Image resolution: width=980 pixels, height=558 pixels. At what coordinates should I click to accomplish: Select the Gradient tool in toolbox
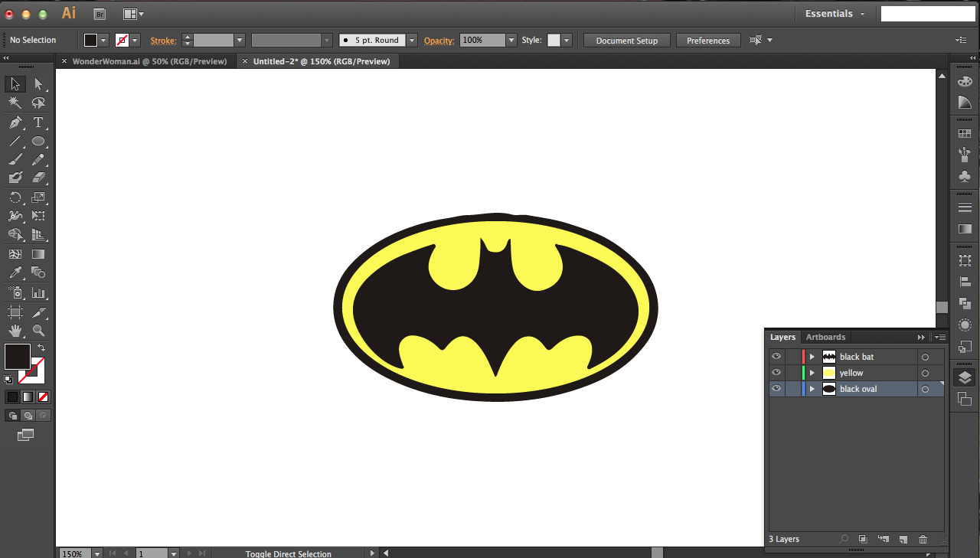[38, 254]
